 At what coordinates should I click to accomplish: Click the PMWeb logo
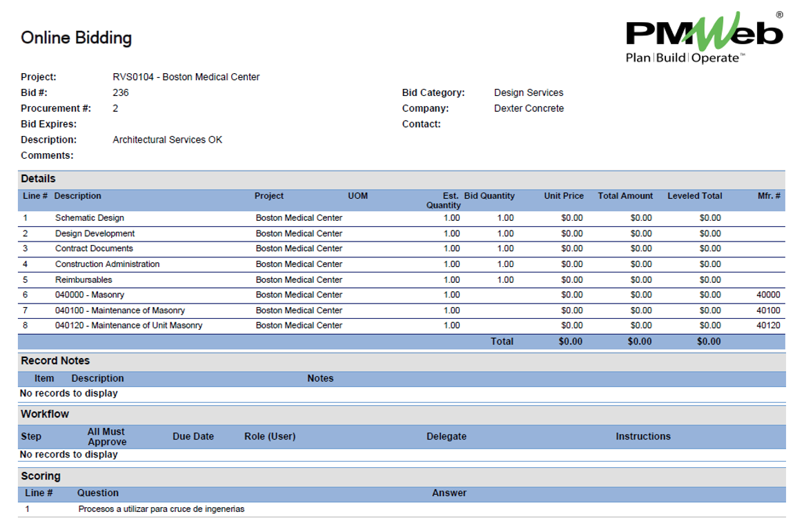tap(705, 37)
